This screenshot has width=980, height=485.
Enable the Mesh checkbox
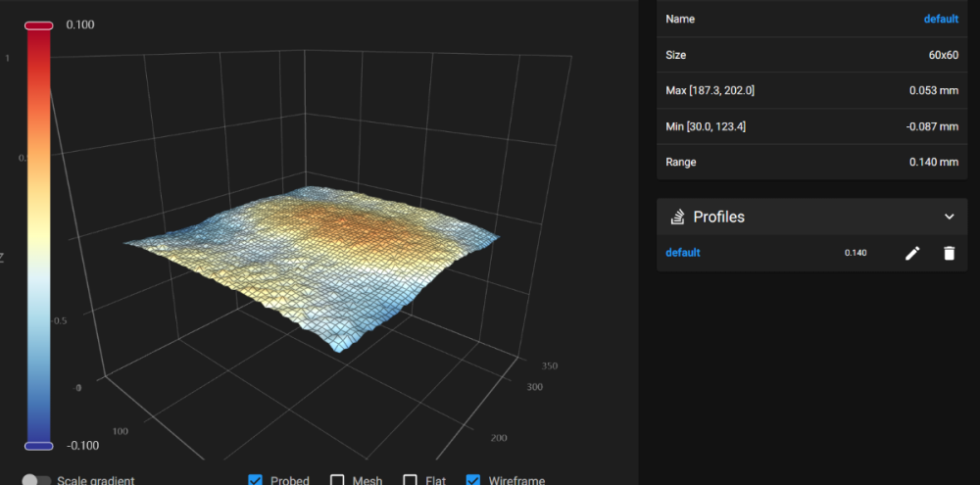click(337, 481)
